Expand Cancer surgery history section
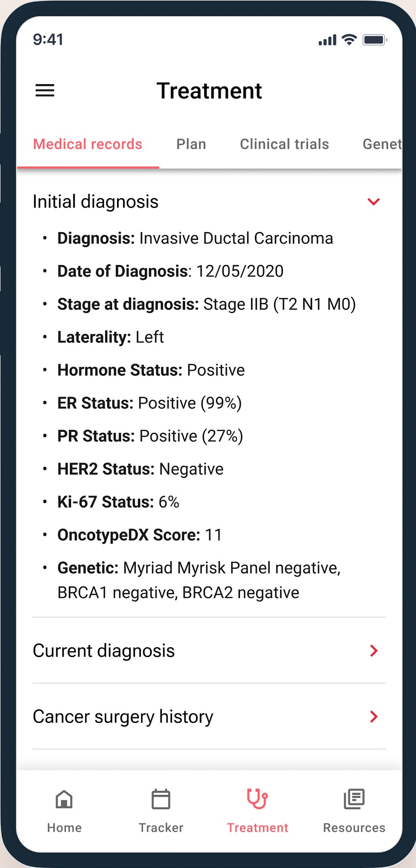Screen dimensions: 416x868 click(x=374, y=717)
